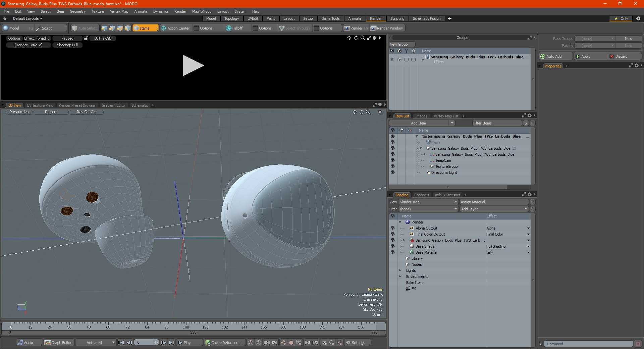The height and width of the screenshot is (349, 644).
Task: Open the Geometry menu
Action: pos(77,11)
